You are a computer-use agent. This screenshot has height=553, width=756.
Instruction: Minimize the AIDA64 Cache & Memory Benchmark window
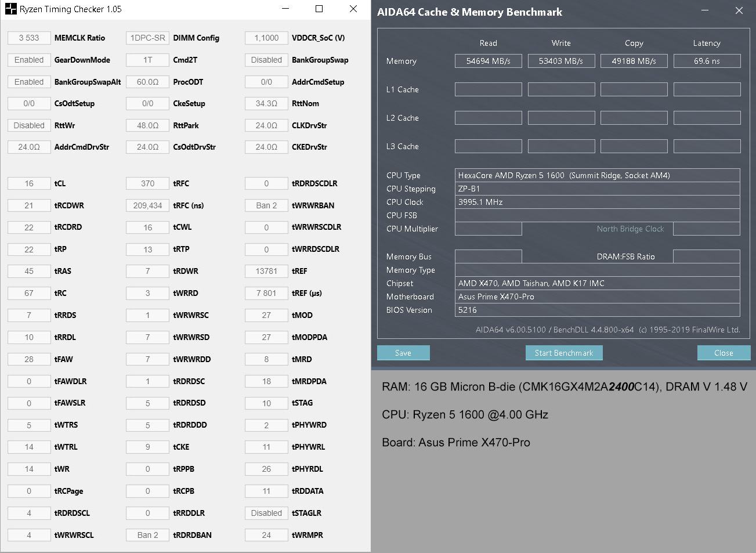[705, 10]
